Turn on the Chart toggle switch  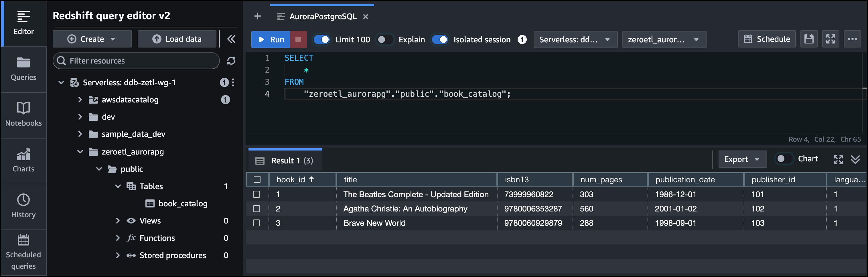click(784, 159)
